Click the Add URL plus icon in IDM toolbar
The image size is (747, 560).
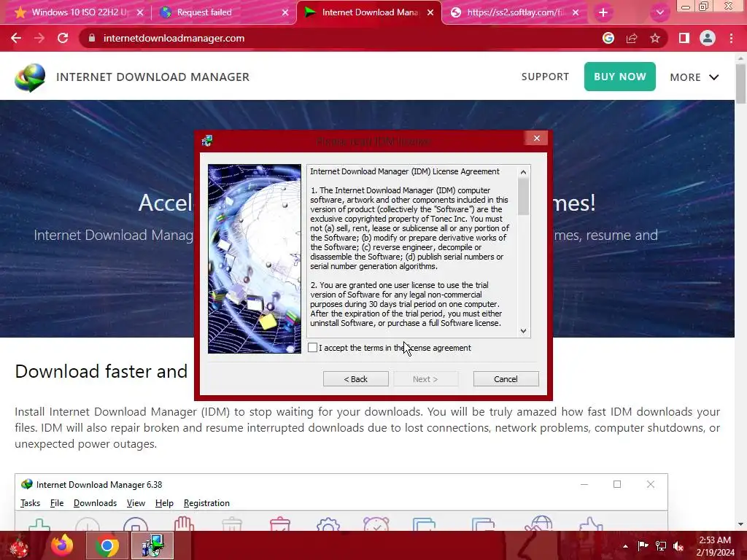tap(39, 525)
